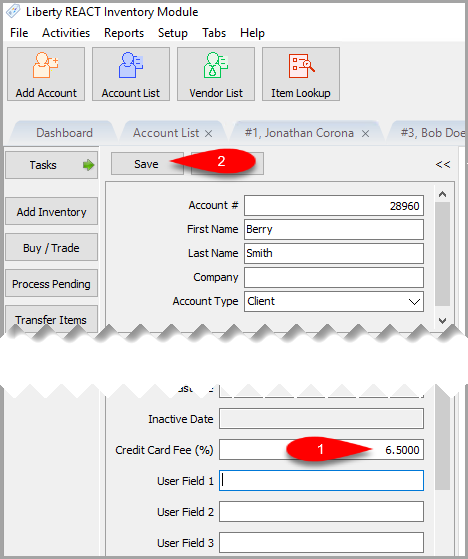The width and height of the screenshot is (468, 559).
Task: Click into the User Field 2 box
Action: coord(321,512)
